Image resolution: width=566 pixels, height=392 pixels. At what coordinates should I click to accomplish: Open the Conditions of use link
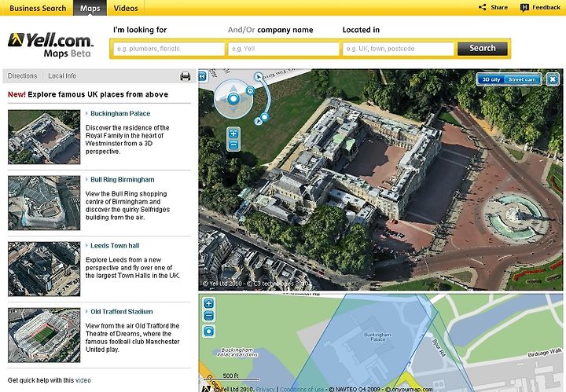[x=302, y=389]
